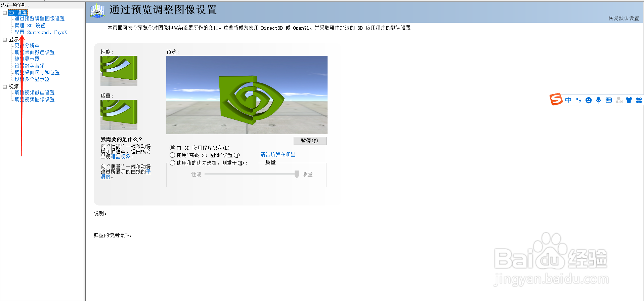
Task: Click 恢复默认设置 link
Action: 624,18
